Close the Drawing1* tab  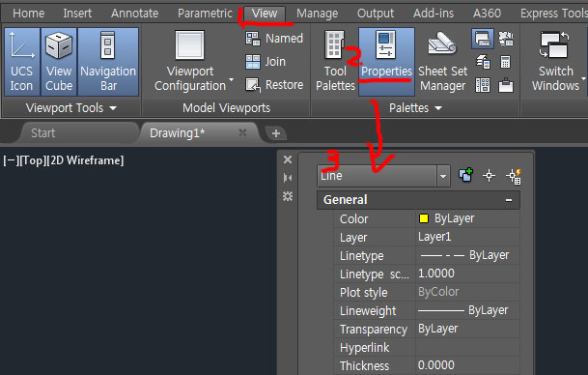point(243,132)
